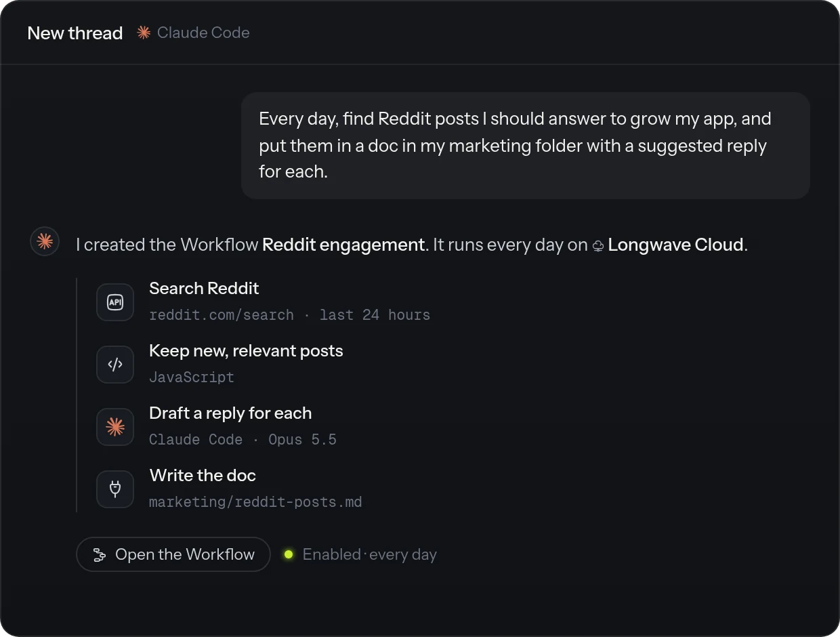Click the reddit.com/search last 24 hours subtitle
The image size is (840, 637).
(289, 315)
